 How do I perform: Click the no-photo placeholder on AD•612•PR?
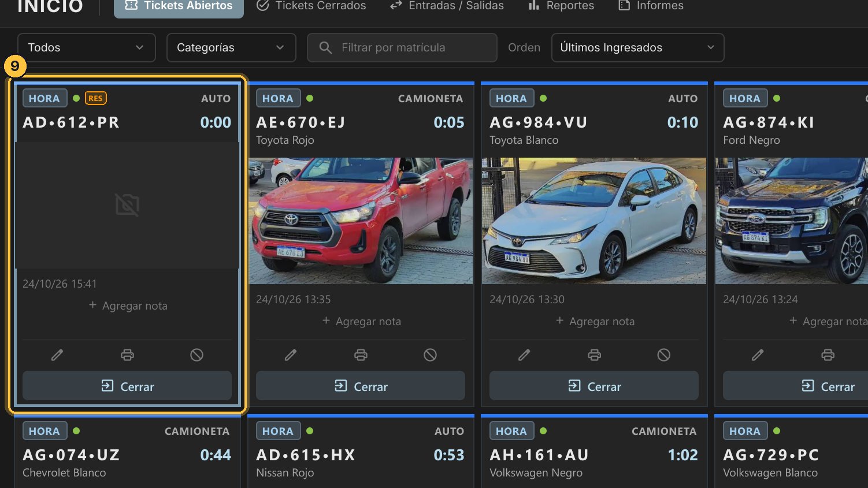point(127,204)
